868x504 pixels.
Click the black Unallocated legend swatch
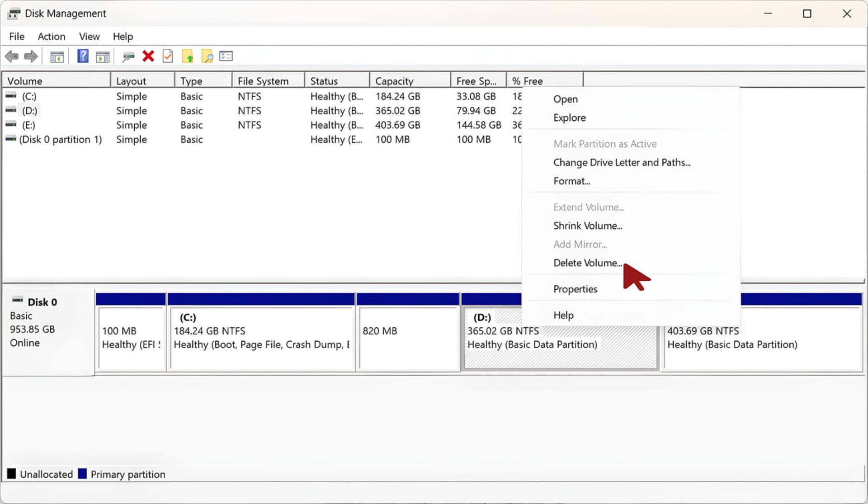click(x=11, y=474)
